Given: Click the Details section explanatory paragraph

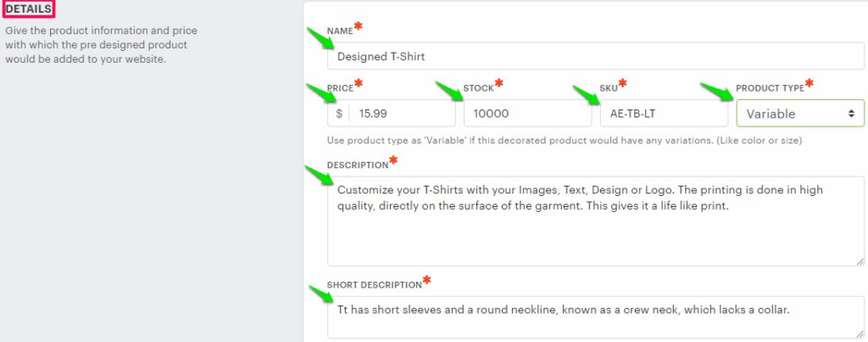Looking at the screenshot, I should 96,44.
